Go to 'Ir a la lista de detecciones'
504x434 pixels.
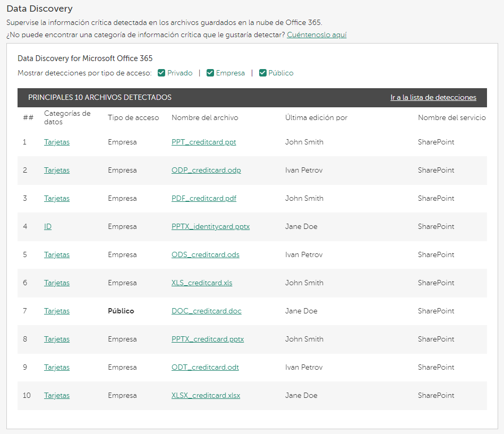click(433, 98)
